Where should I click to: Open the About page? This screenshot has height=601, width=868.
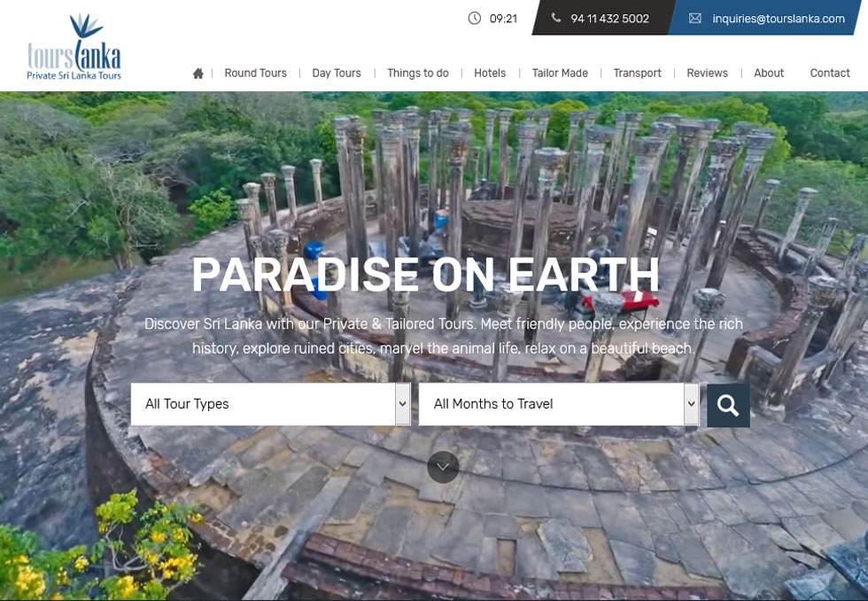769,73
